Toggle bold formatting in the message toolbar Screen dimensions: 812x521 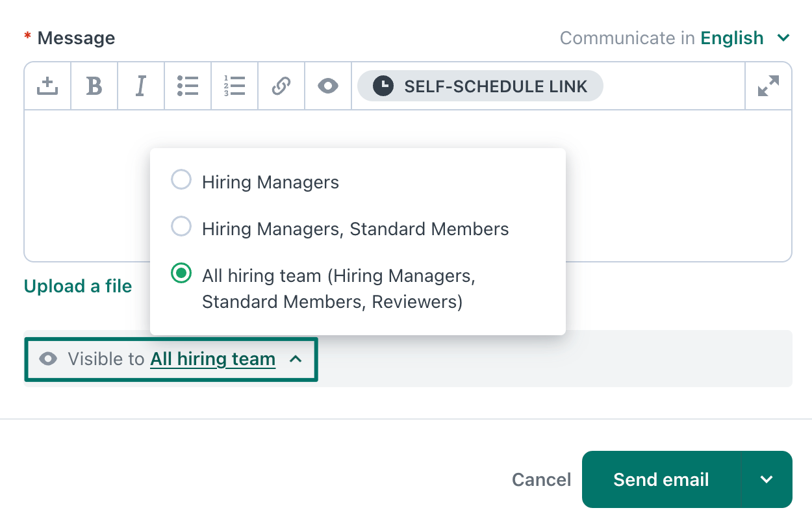click(x=94, y=85)
